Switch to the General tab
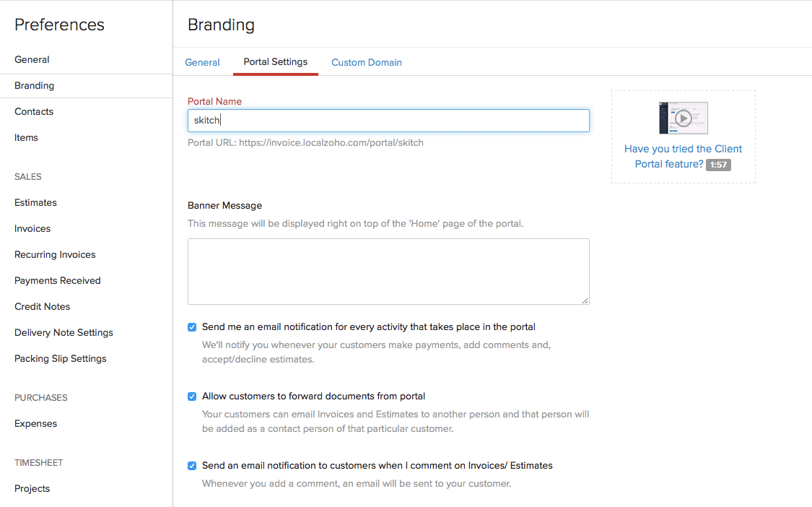Screen dimensions: 812x507 click(202, 63)
